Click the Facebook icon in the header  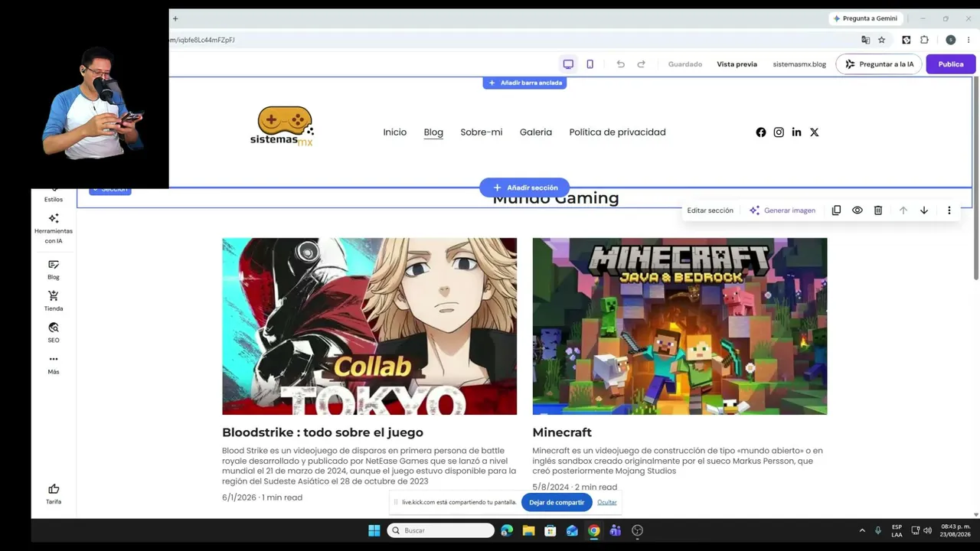click(x=761, y=132)
